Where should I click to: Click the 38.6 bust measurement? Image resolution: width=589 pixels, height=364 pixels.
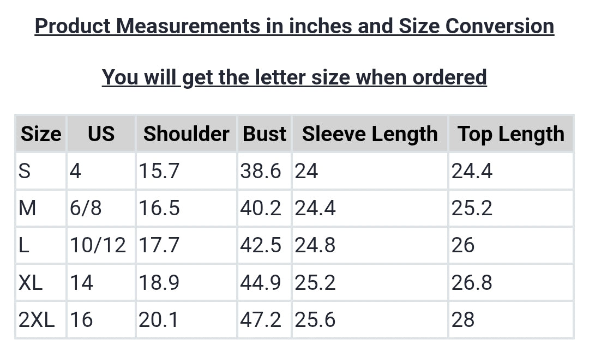(x=261, y=172)
